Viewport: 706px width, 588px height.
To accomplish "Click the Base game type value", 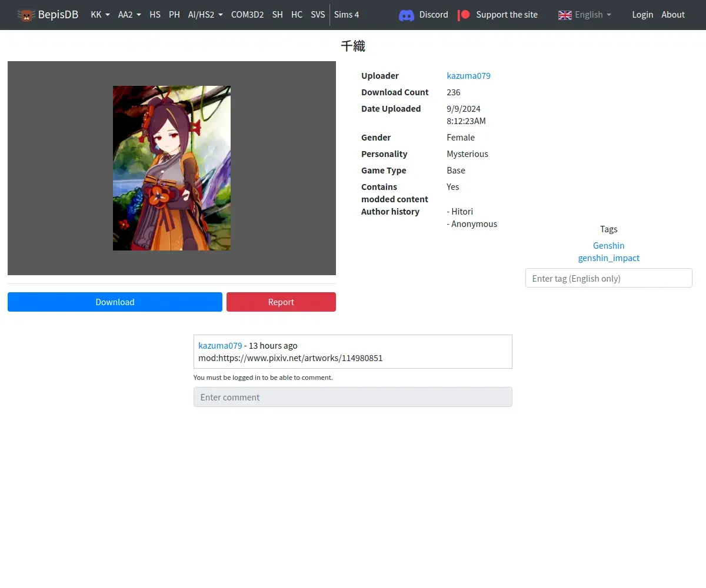I will (x=456, y=171).
